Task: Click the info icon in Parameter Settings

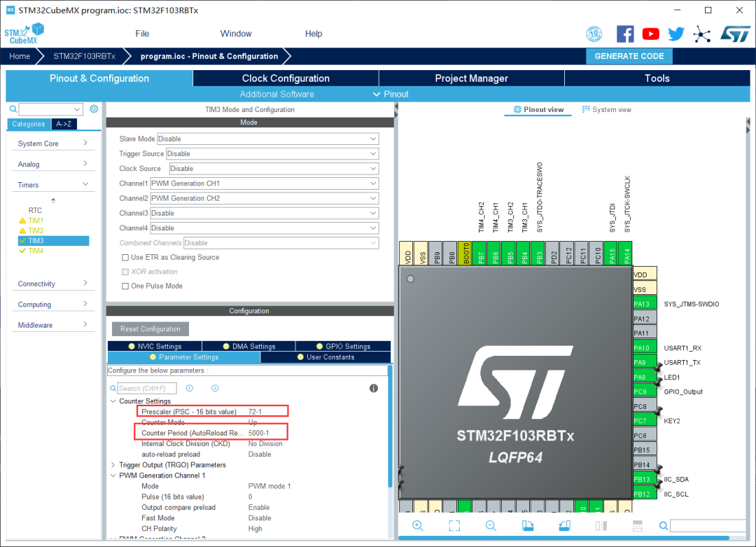Action: pyautogui.click(x=374, y=388)
